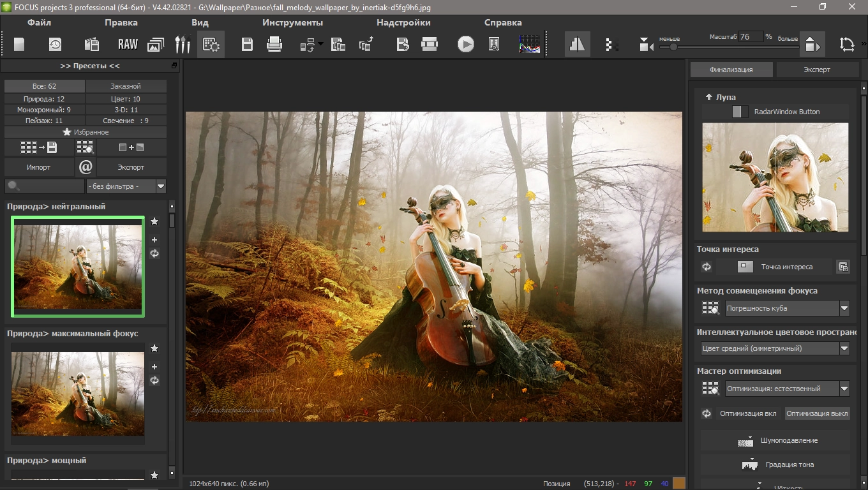Click the preset search field
868x490 pixels.
pos(44,186)
